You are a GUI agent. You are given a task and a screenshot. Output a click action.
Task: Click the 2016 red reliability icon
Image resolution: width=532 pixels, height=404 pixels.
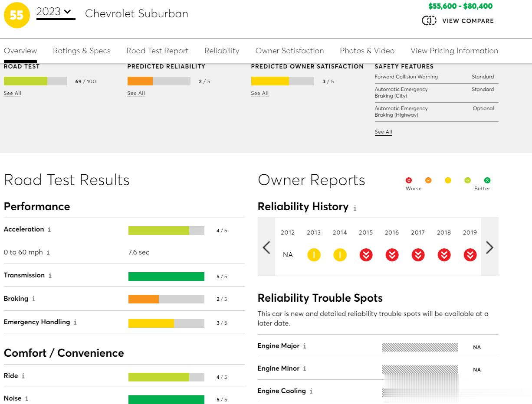(392, 255)
